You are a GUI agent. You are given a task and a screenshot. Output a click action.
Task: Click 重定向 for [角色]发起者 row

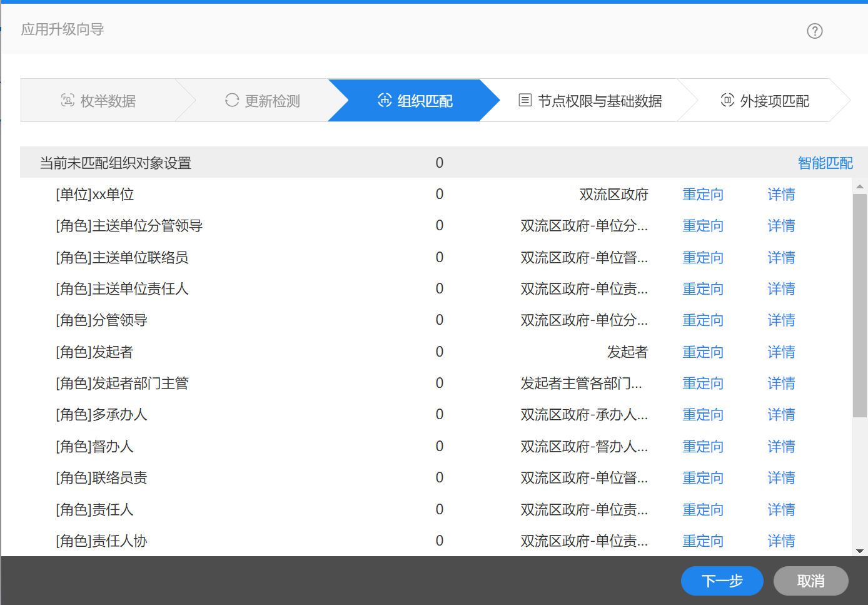(702, 352)
